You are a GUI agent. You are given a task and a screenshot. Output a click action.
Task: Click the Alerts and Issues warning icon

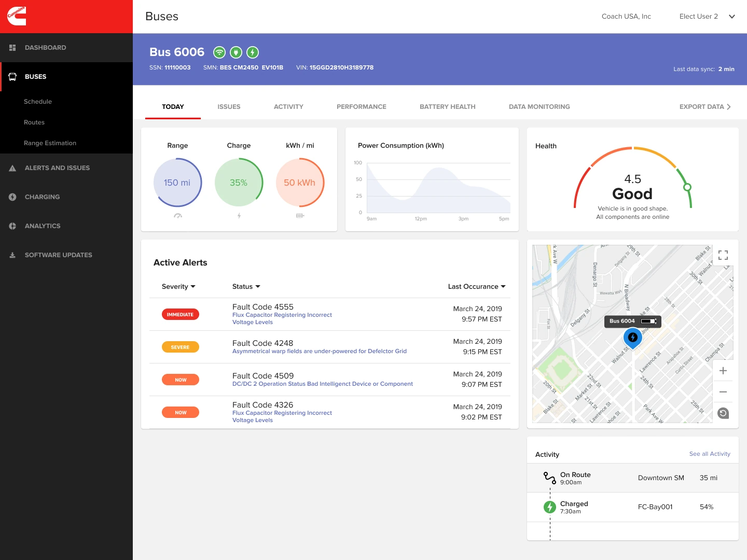click(12, 168)
